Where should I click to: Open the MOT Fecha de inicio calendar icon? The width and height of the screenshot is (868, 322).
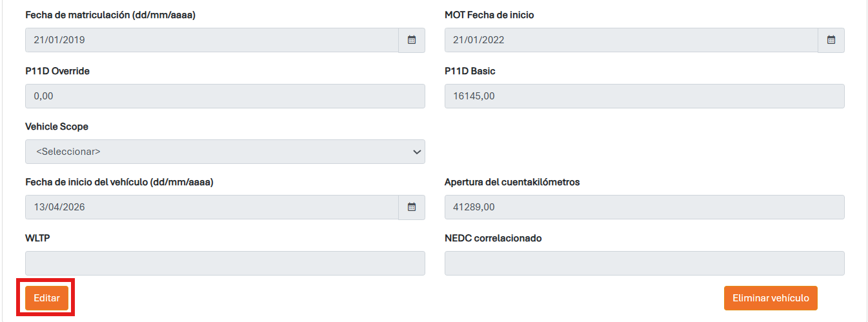[x=831, y=40]
